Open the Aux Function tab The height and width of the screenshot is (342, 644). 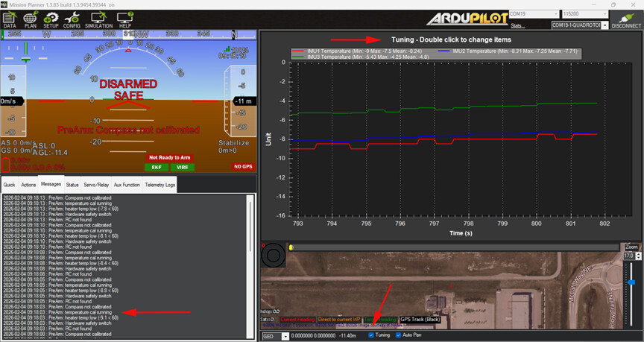127,185
